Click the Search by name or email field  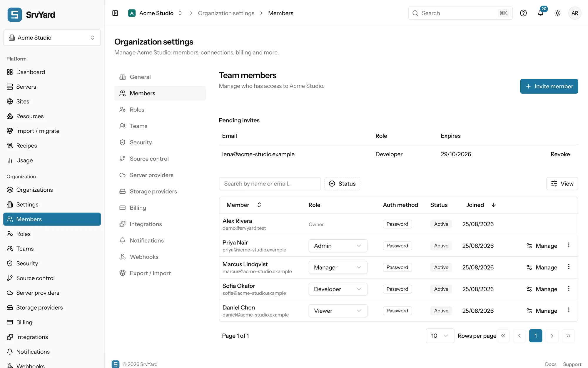[270, 184]
